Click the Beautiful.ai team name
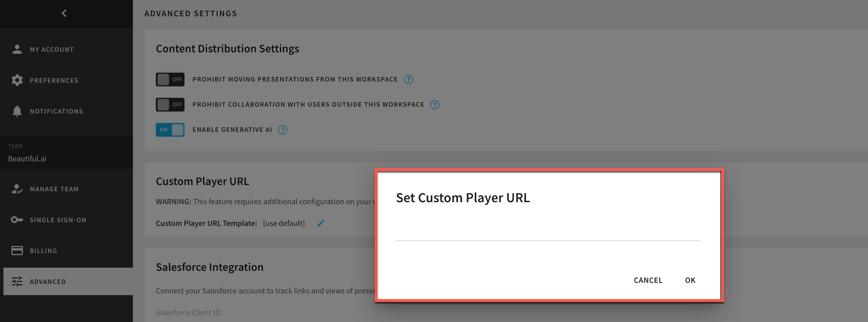 [27, 158]
